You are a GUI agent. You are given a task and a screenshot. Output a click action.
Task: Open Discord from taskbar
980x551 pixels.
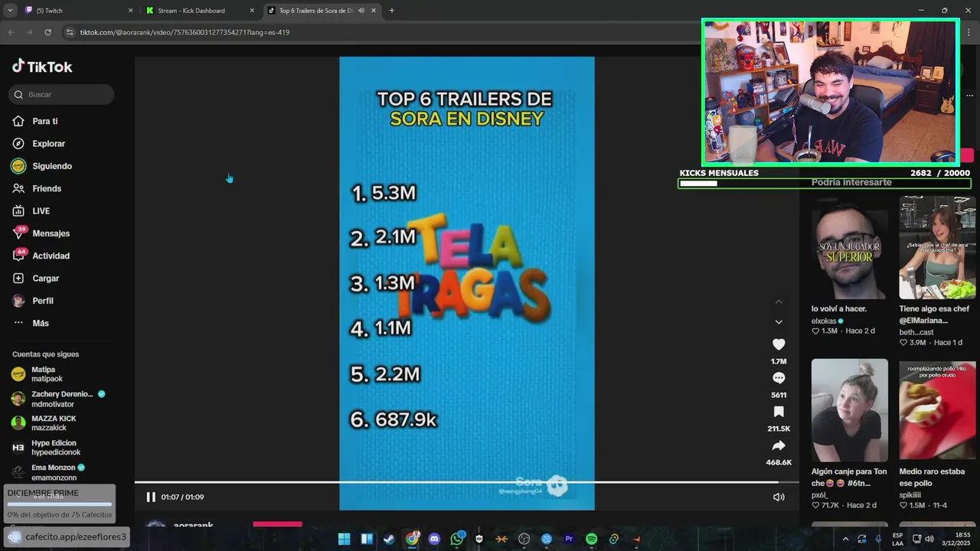point(434,539)
